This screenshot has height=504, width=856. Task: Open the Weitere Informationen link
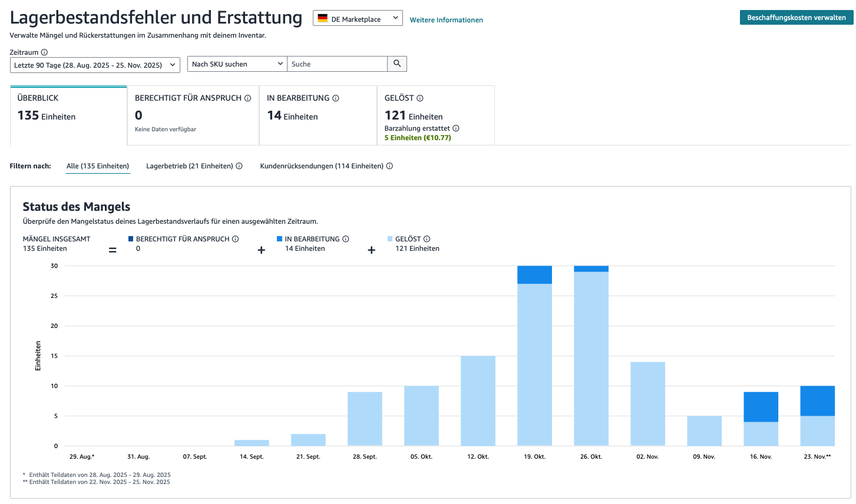coord(446,20)
